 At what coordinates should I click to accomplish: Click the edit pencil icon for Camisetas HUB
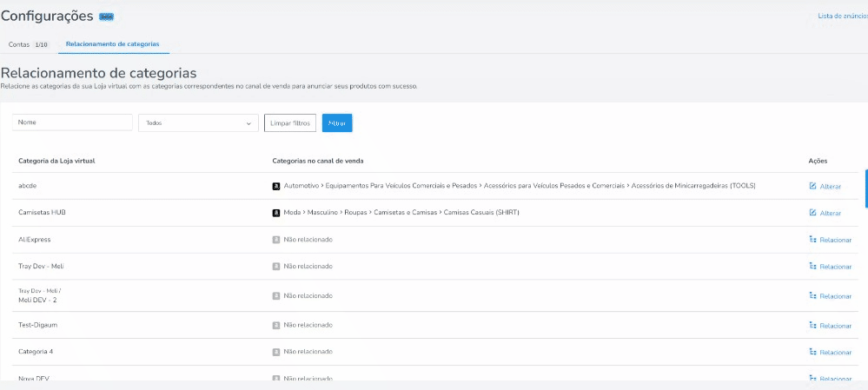812,213
